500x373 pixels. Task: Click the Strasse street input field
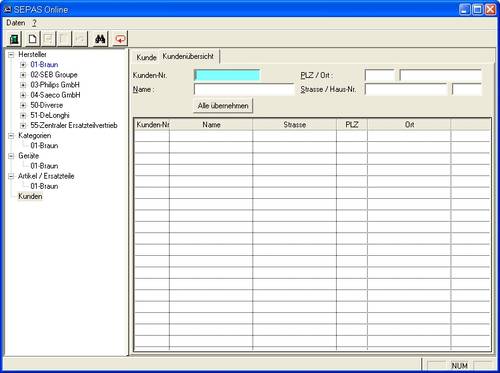pyautogui.click(x=406, y=89)
